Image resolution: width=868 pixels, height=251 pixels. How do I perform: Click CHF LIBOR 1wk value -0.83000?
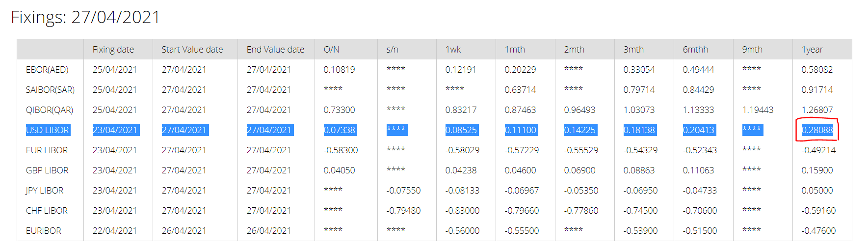(x=462, y=211)
